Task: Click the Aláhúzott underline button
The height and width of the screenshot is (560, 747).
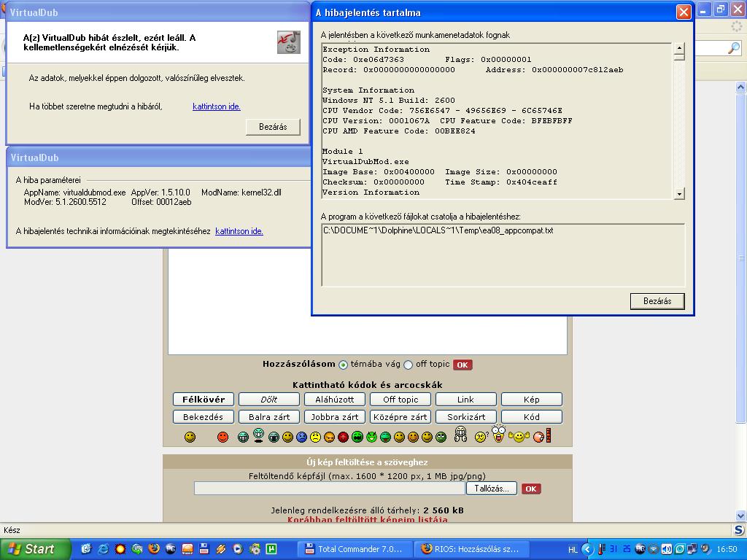Action: tap(335, 400)
